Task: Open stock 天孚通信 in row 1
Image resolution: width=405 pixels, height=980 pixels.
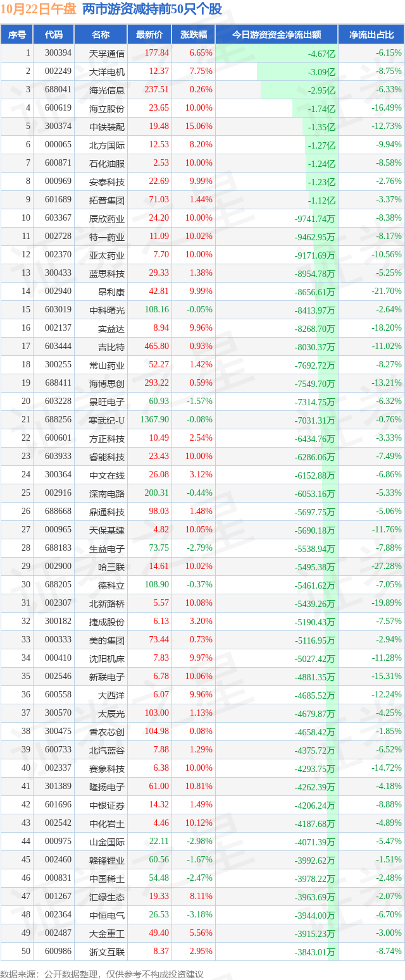Action: (107, 53)
